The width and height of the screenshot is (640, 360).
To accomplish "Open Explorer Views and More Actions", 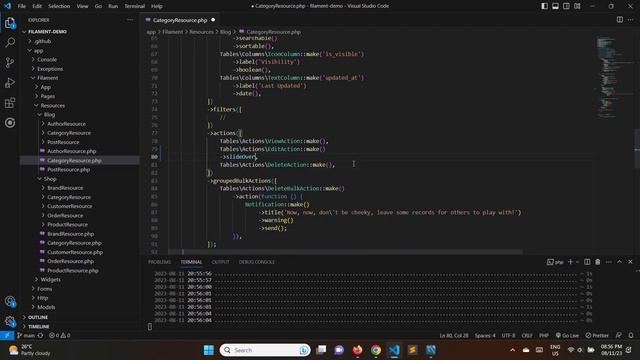I will (x=130, y=20).
